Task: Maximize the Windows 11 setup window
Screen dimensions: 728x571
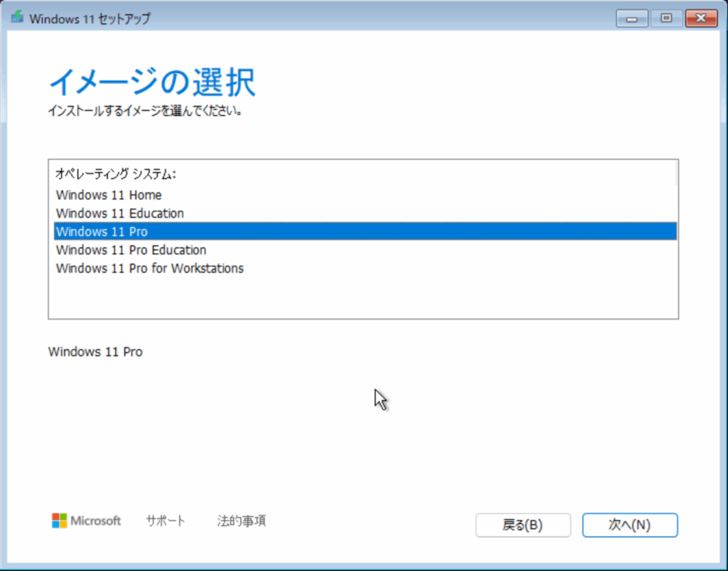Action: tap(666, 18)
